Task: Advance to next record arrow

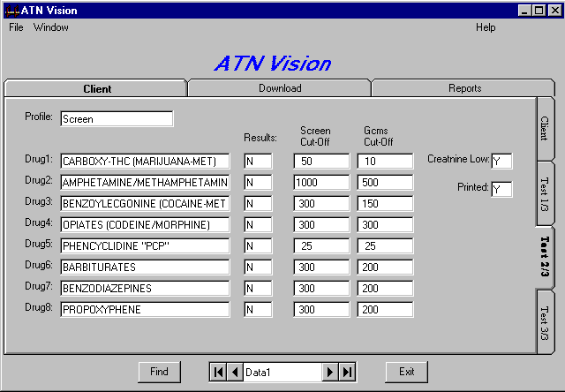Action: point(330,372)
